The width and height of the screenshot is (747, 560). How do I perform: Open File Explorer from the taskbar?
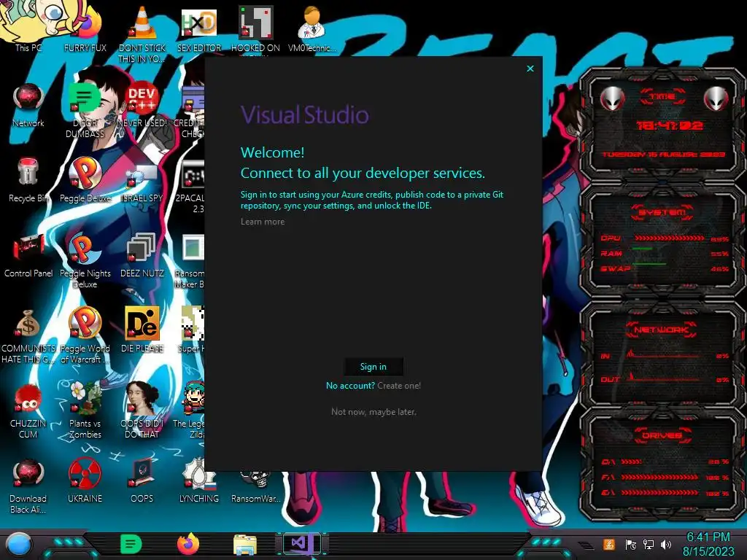tap(245, 544)
